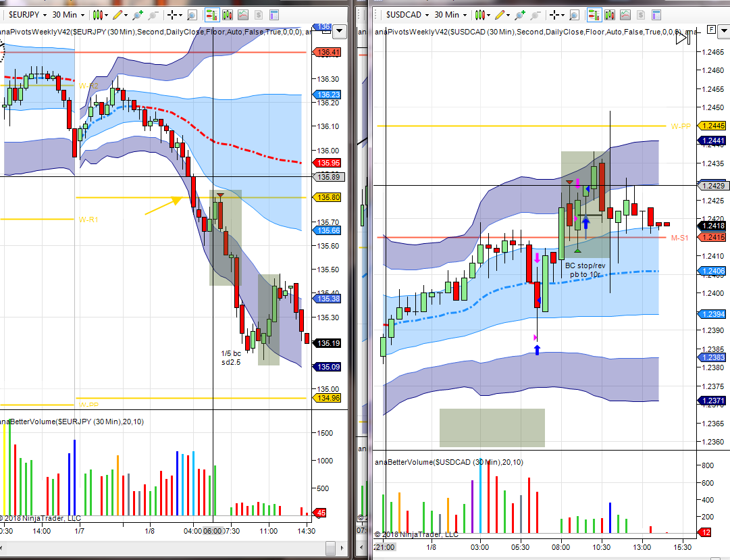
Task: Expand crosshair cursor dropdown arrow in USDCAD toolbar
Action: (x=563, y=16)
